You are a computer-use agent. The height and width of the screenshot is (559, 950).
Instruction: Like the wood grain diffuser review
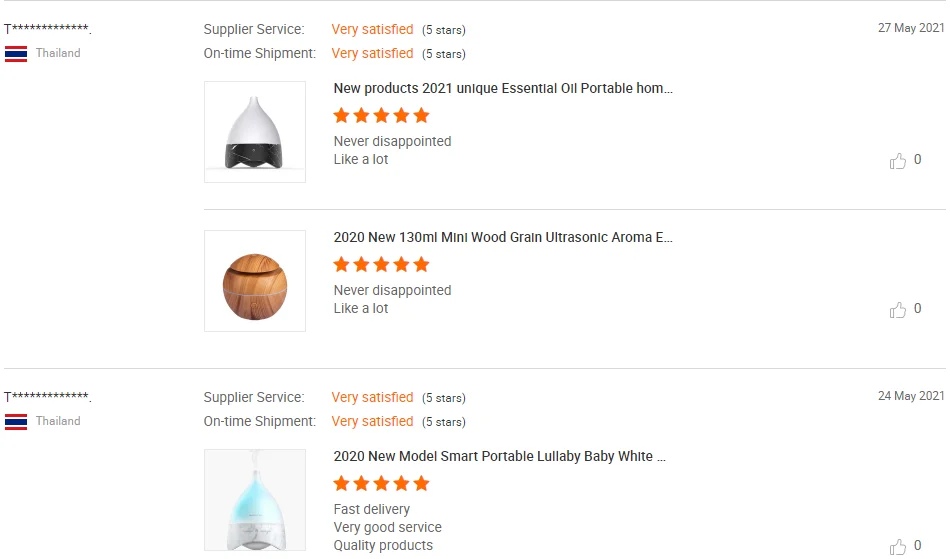898,310
